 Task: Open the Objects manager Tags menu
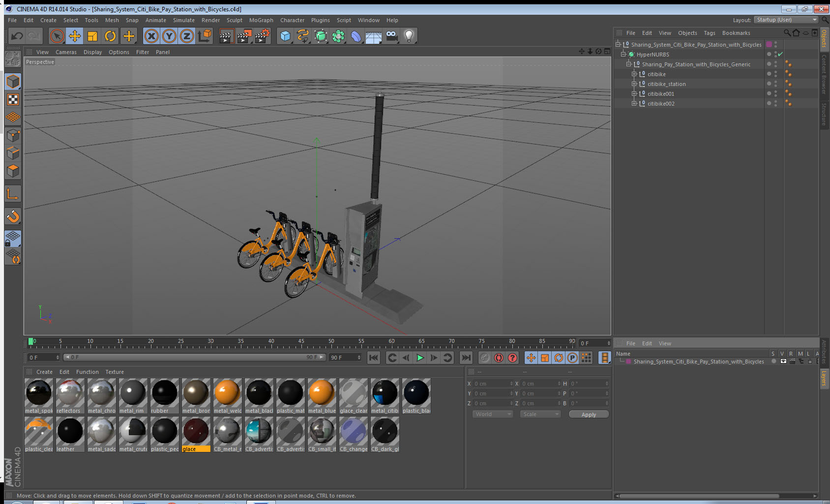[710, 33]
